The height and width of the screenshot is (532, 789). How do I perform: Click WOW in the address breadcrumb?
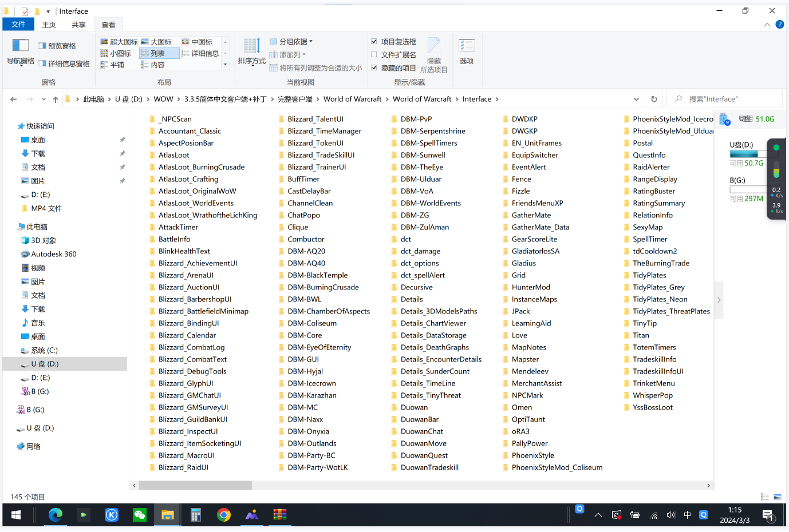click(163, 99)
